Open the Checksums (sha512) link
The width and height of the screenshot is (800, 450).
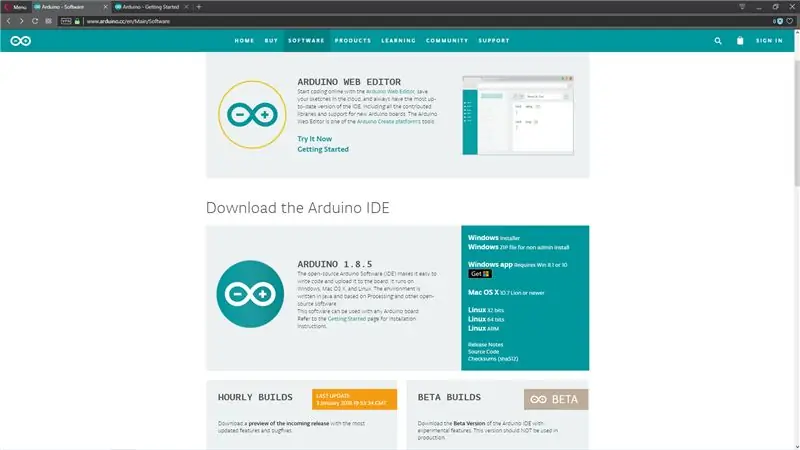(493, 359)
